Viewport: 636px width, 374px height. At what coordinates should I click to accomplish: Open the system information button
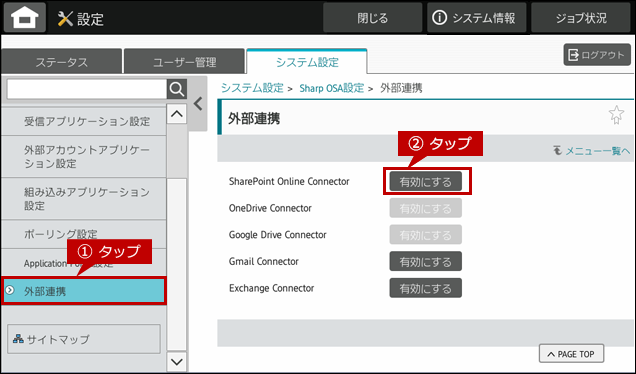click(477, 18)
